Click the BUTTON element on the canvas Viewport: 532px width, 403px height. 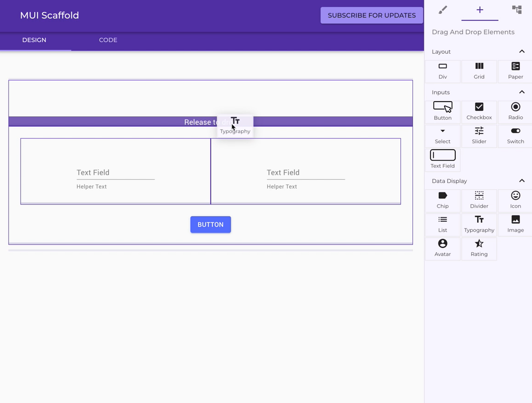210,224
